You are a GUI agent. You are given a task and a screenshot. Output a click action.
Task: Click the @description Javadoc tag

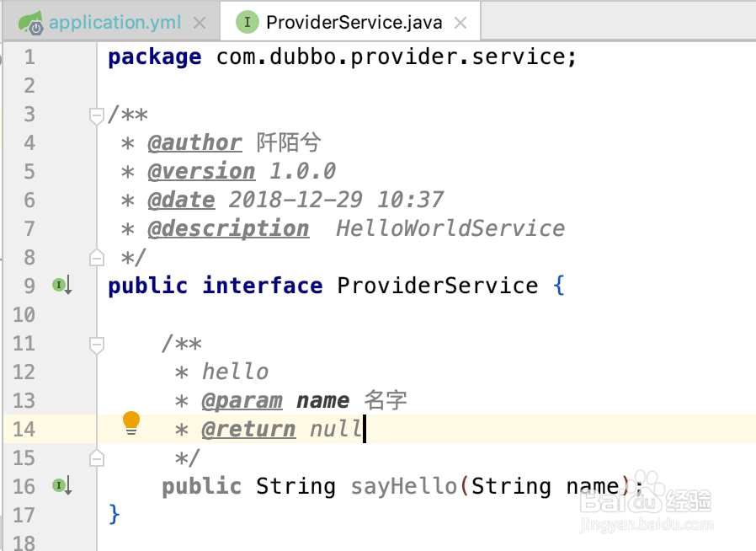pyautogui.click(x=228, y=229)
